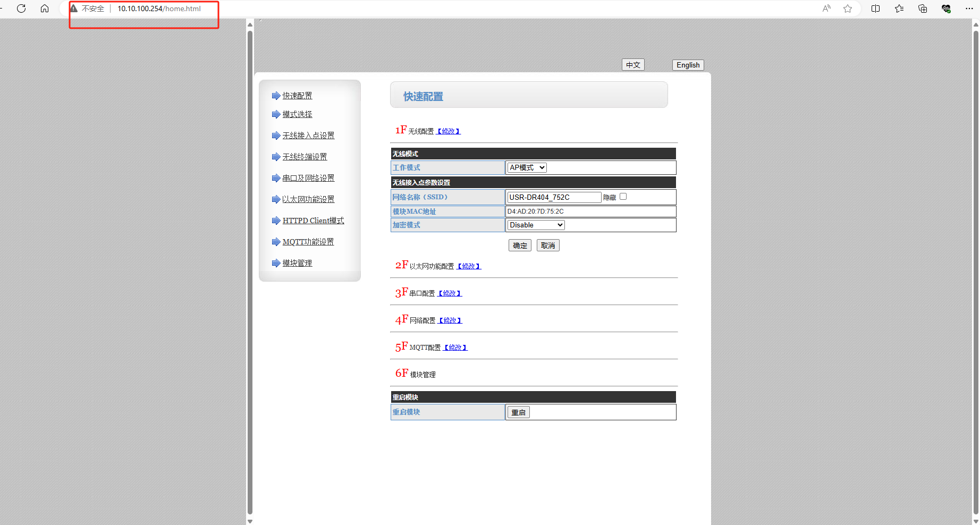Open the browser favorites list icon
This screenshot has height=525, width=980.
coord(899,9)
